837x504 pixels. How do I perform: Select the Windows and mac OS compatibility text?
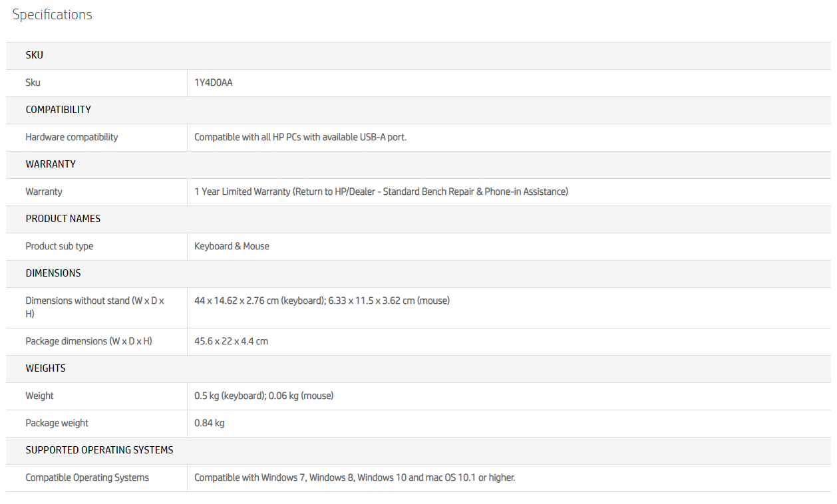pos(354,477)
